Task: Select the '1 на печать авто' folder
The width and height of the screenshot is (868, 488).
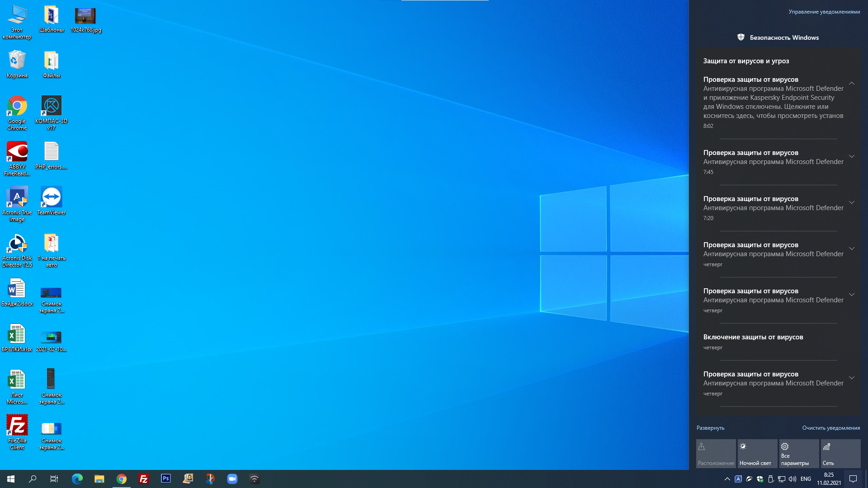Action: [52, 251]
